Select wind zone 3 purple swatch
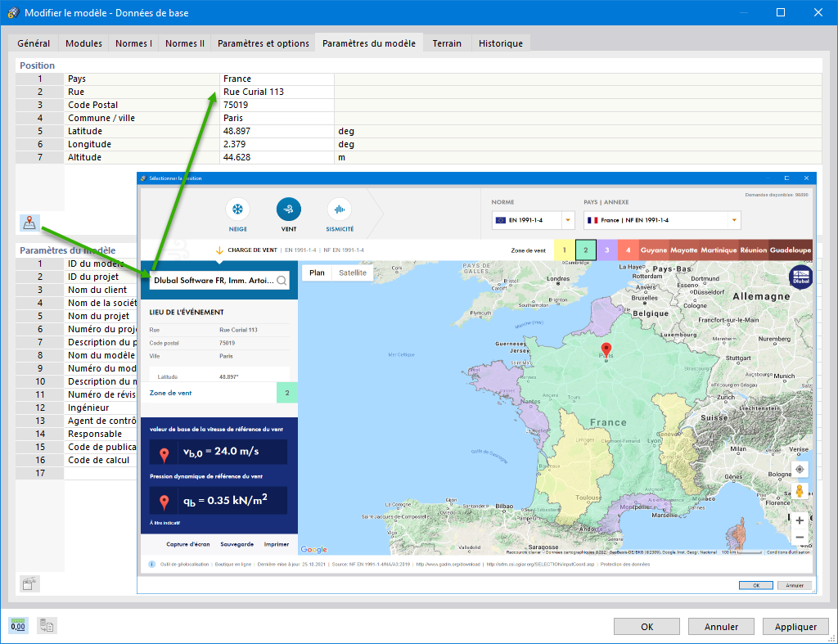Image resolution: width=838 pixels, height=644 pixels. click(x=607, y=250)
